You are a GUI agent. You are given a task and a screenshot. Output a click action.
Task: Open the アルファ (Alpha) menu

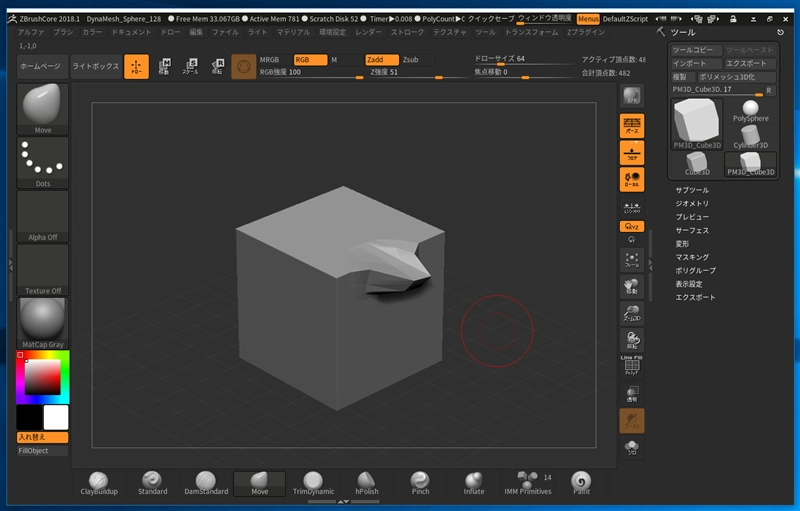[x=31, y=32]
